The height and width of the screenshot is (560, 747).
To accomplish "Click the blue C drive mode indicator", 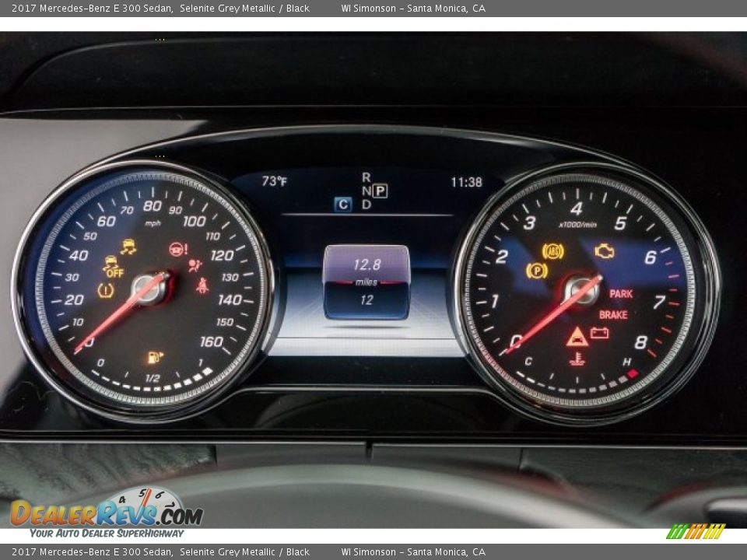I will [x=342, y=205].
